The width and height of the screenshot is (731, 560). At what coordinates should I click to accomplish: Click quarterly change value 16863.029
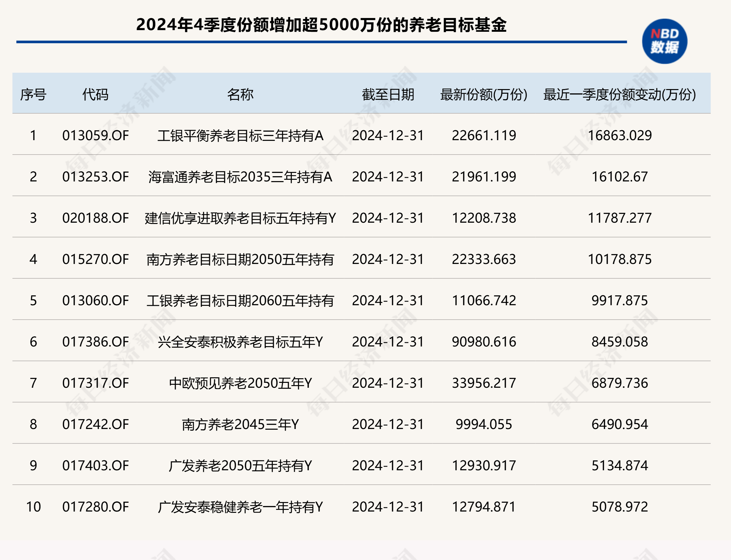(x=620, y=136)
